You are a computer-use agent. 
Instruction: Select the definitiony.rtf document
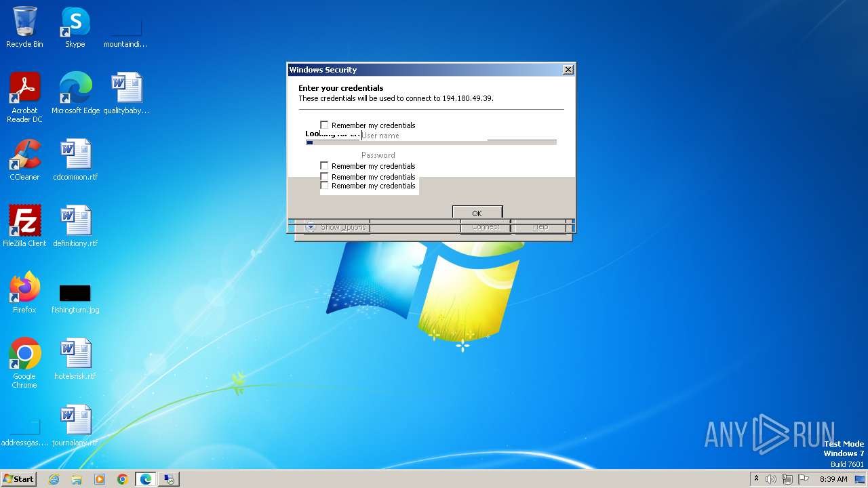point(75,226)
